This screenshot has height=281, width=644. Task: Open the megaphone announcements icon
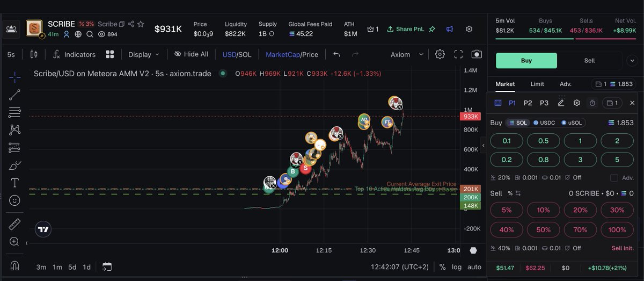pyautogui.click(x=450, y=29)
